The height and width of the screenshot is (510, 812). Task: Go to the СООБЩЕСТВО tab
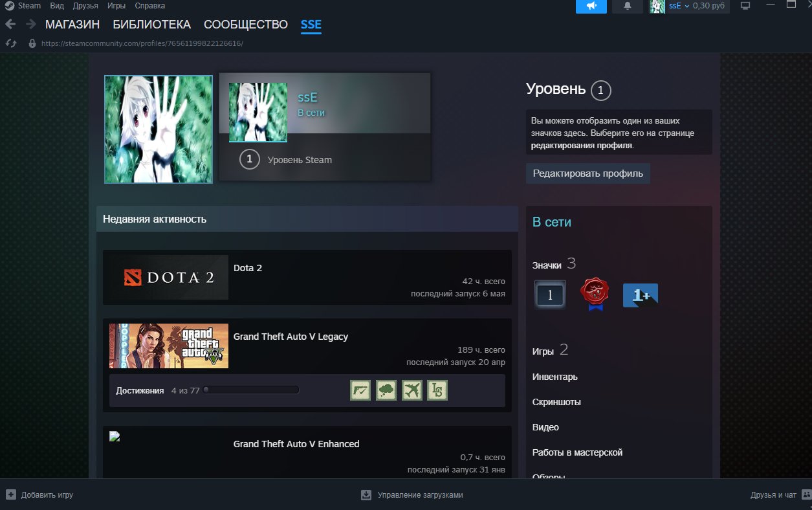246,25
